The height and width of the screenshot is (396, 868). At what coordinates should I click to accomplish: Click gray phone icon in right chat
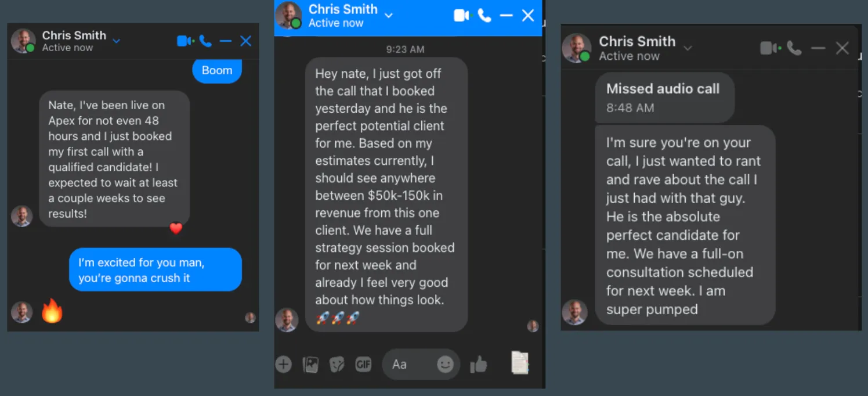coord(794,48)
